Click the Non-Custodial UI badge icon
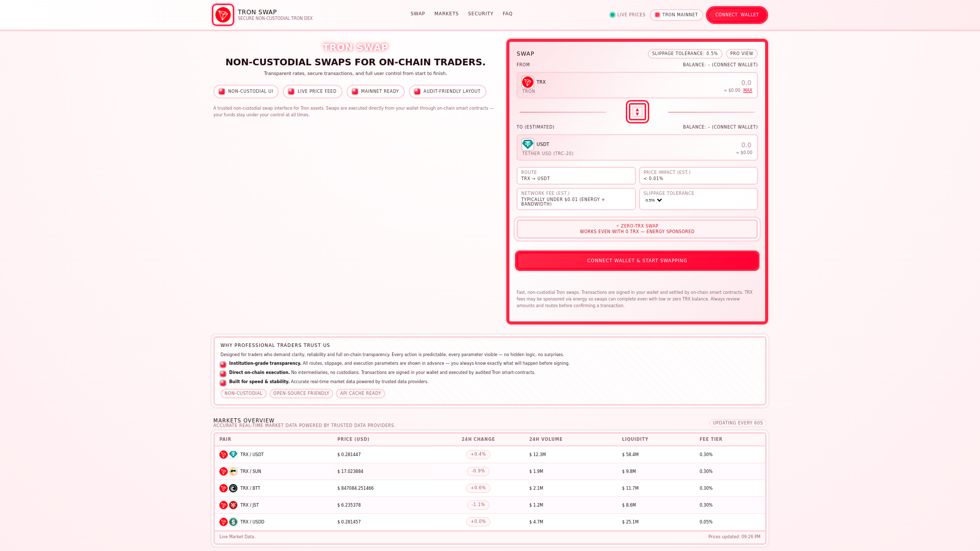The width and height of the screenshot is (980, 551). click(x=222, y=92)
